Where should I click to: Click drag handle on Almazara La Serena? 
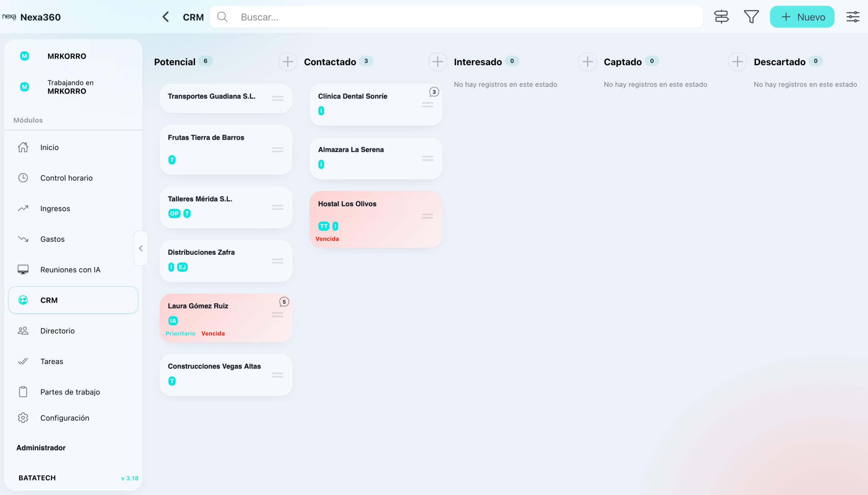click(427, 158)
